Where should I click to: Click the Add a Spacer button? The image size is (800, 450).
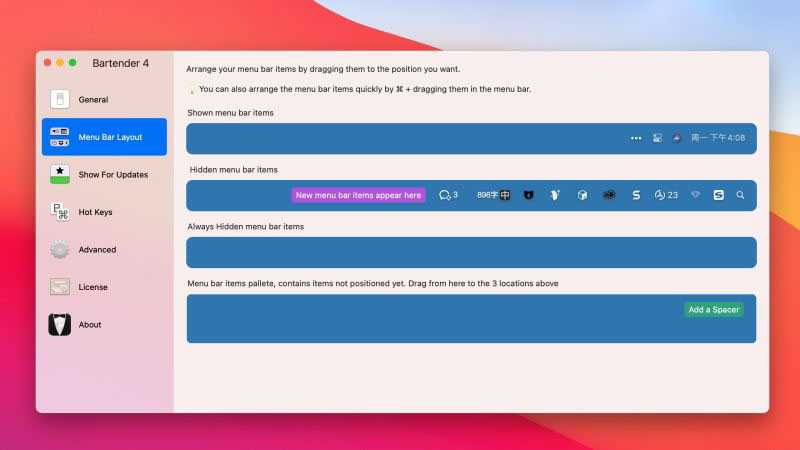pos(714,310)
